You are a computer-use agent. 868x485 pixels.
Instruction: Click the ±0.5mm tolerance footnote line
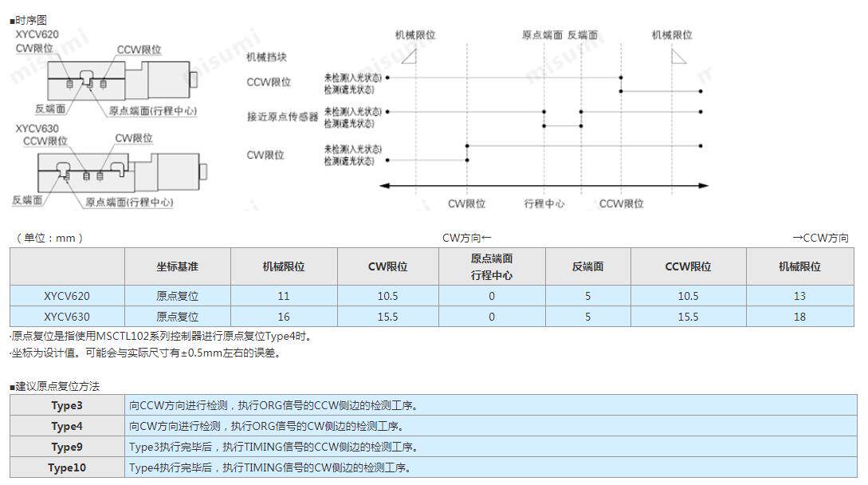coord(146,353)
